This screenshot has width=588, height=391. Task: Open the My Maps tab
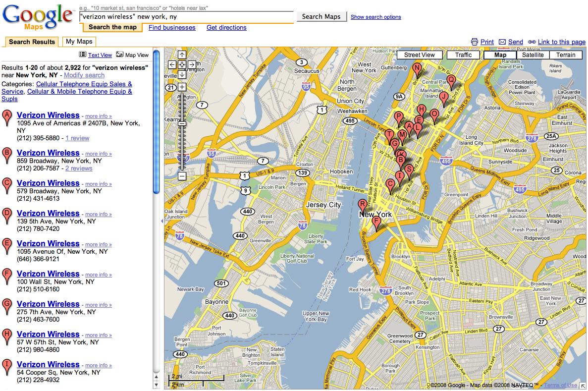click(x=79, y=42)
